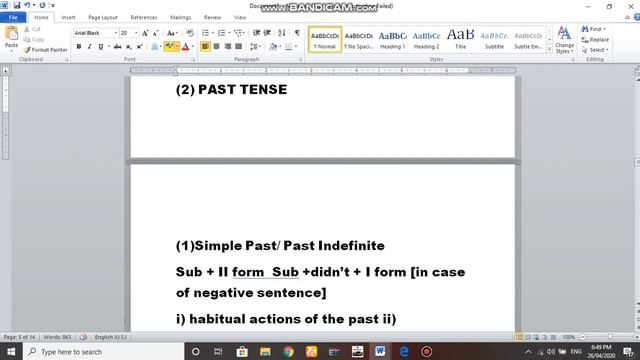Click the Words: 863 status bar counter
The width and height of the screenshot is (640, 360).
pos(57,337)
